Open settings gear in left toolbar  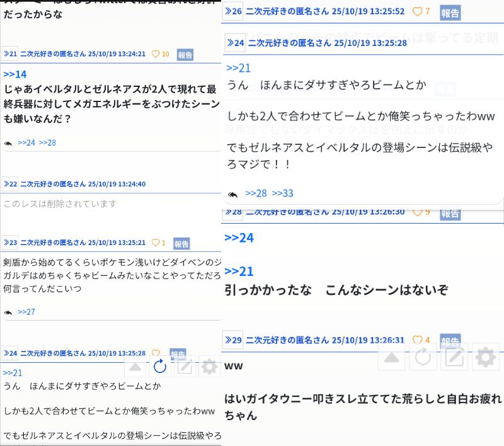tap(209, 367)
